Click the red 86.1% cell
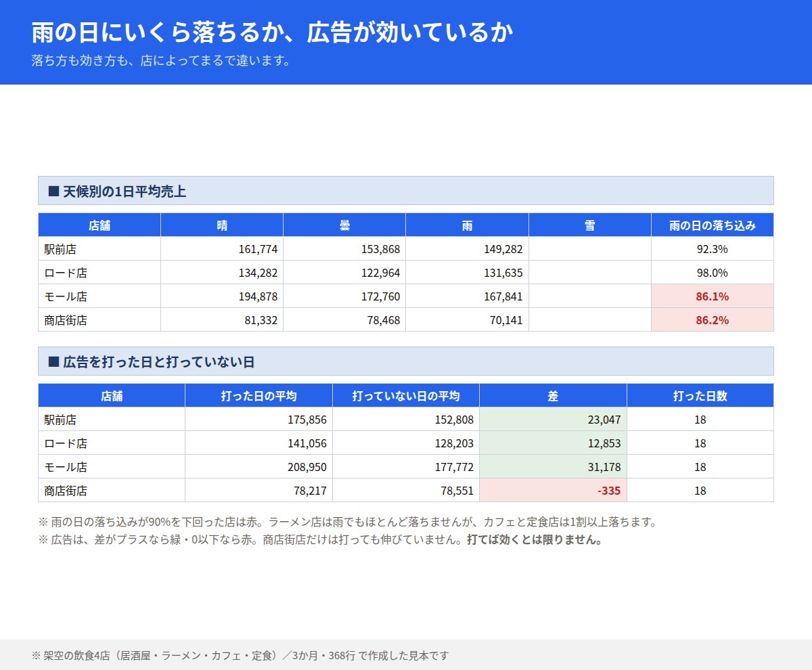The width and height of the screenshot is (812, 670). 713,296
